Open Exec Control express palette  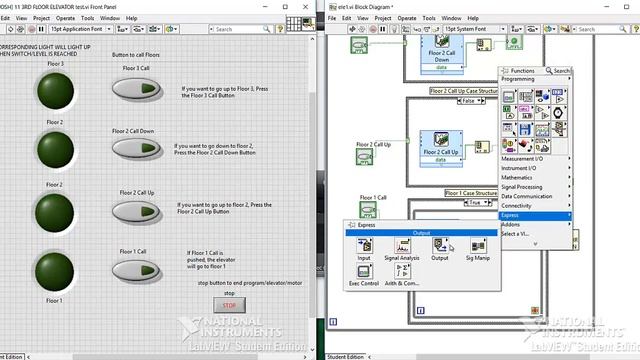tap(364, 274)
